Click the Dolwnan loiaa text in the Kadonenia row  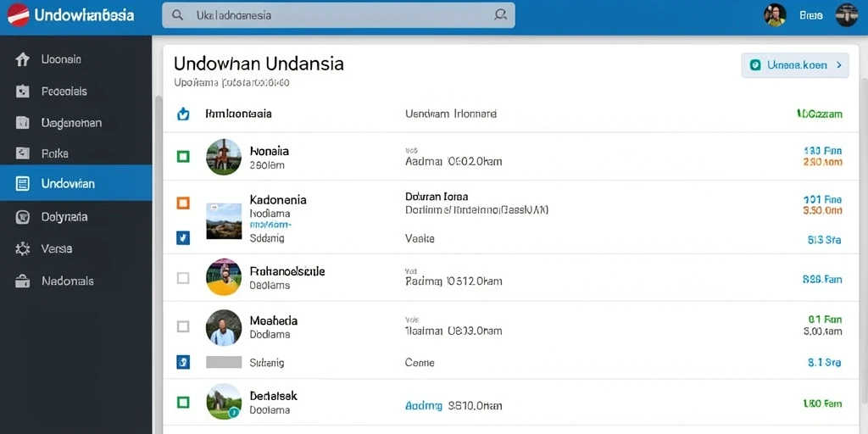pyautogui.click(x=437, y=197)
